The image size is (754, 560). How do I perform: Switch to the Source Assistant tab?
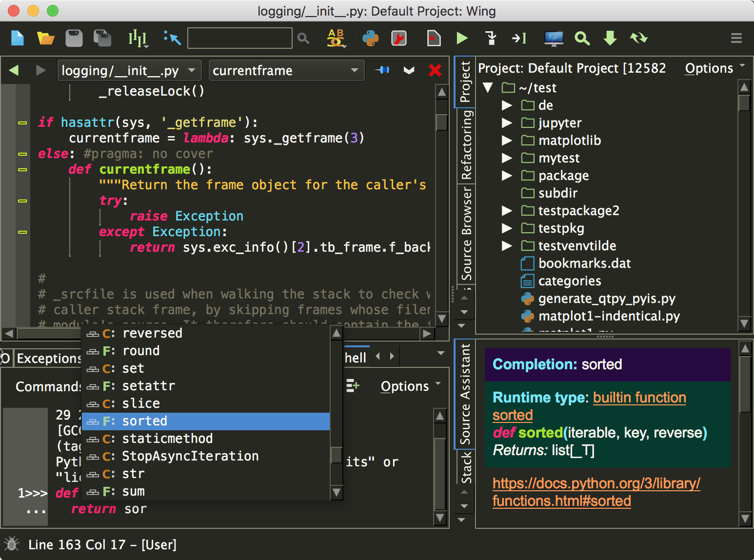465,394
